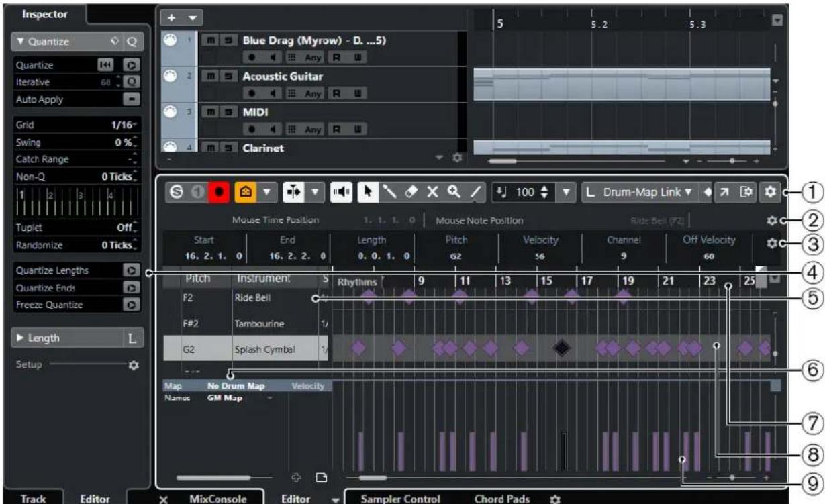
Task: Select the Mute (X) tool
Action: [x=433, y=193]
